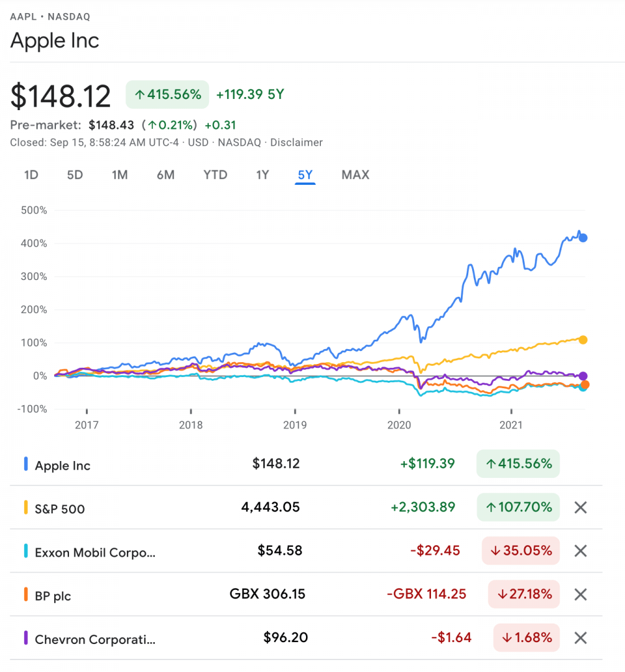Select the active 5Y tab
Image resolution: width=625 pixels, height=672 pixels.
[x=305, y=175]
